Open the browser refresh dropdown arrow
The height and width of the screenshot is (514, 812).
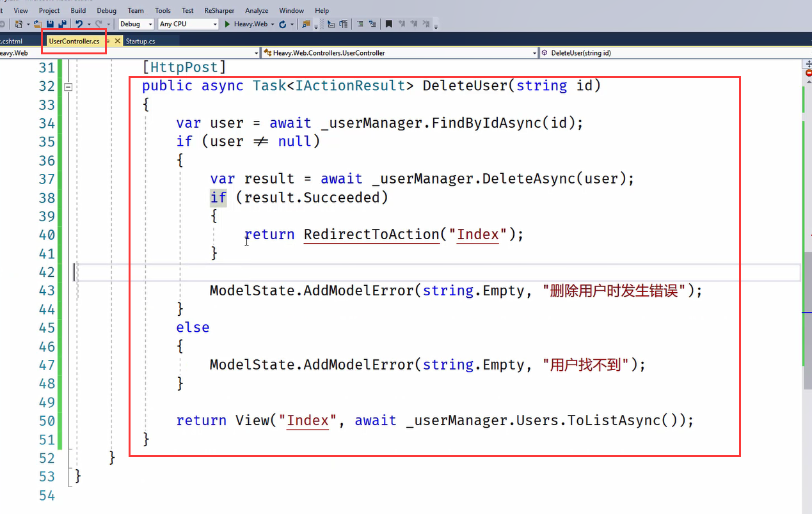click(292, 24)
